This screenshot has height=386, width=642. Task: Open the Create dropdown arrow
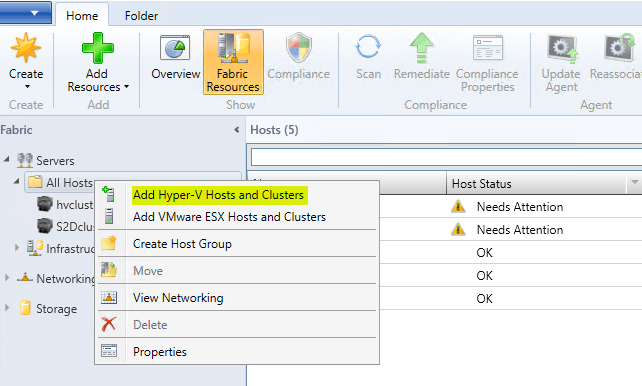27,87
